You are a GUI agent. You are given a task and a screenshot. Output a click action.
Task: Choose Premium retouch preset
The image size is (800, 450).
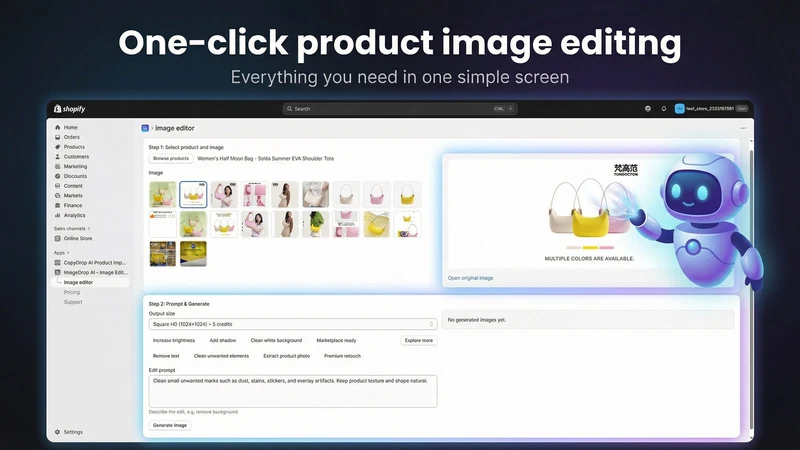coord(342,356)
